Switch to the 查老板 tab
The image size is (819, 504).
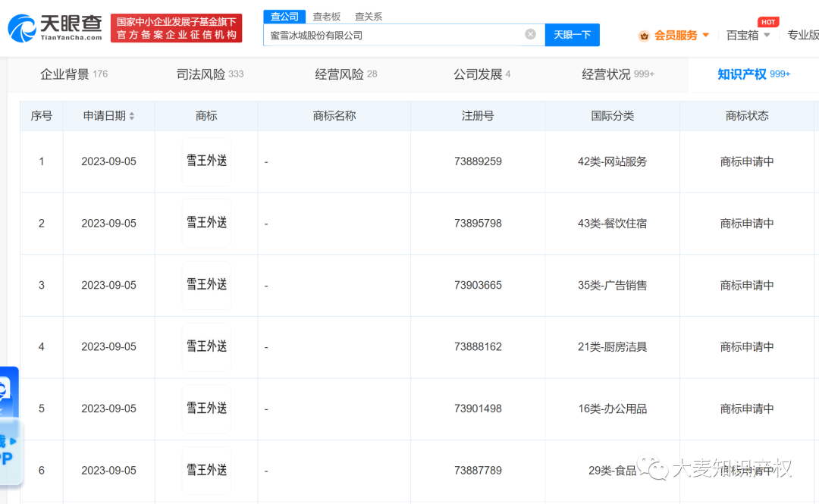(x=326, y=16)
